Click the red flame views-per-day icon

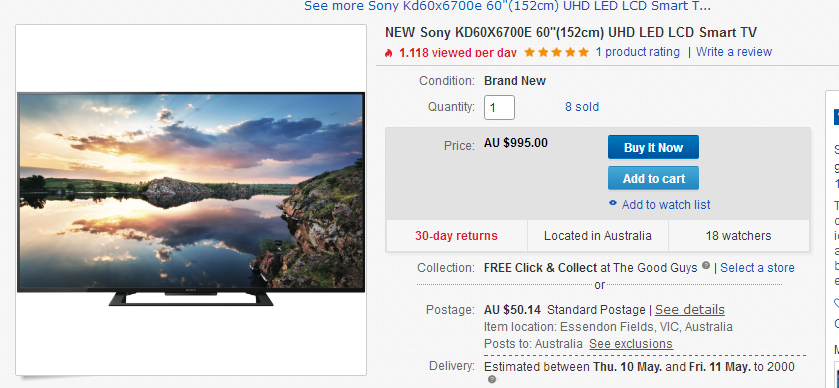pyautogui.click(x=389, y=52)
